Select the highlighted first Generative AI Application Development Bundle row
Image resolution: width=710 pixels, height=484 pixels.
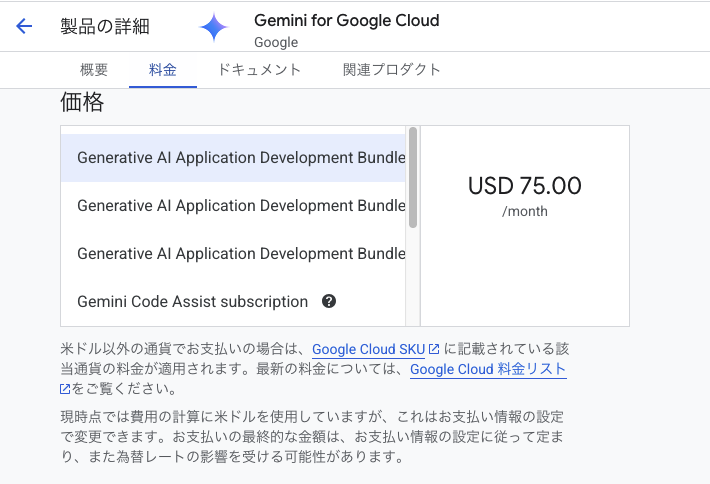coord(233,158)
